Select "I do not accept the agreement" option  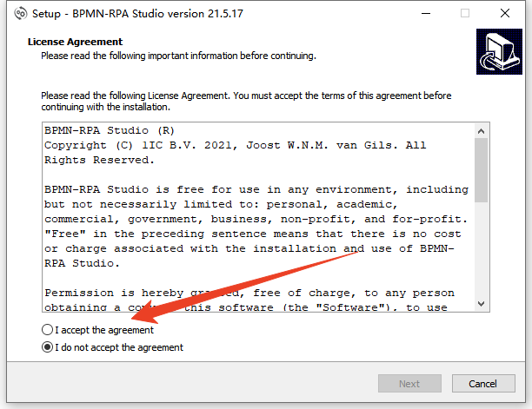[x=47, y=347]
